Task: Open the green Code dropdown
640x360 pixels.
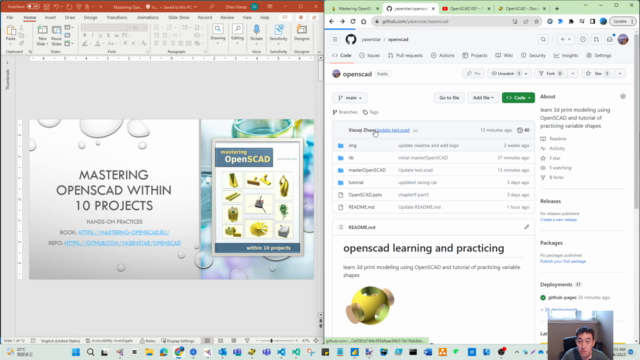Action: pyautogui.click(x=518, y=98)
